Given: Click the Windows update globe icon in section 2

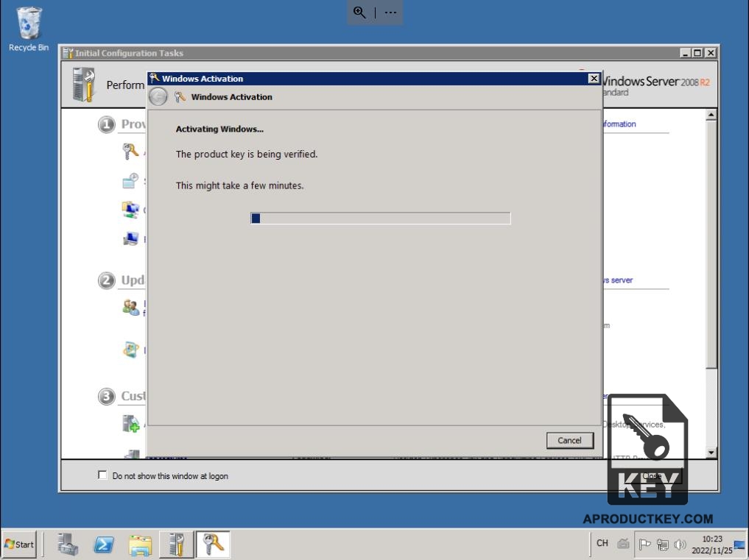Looking at the screenshot, I should pos(130,350).
